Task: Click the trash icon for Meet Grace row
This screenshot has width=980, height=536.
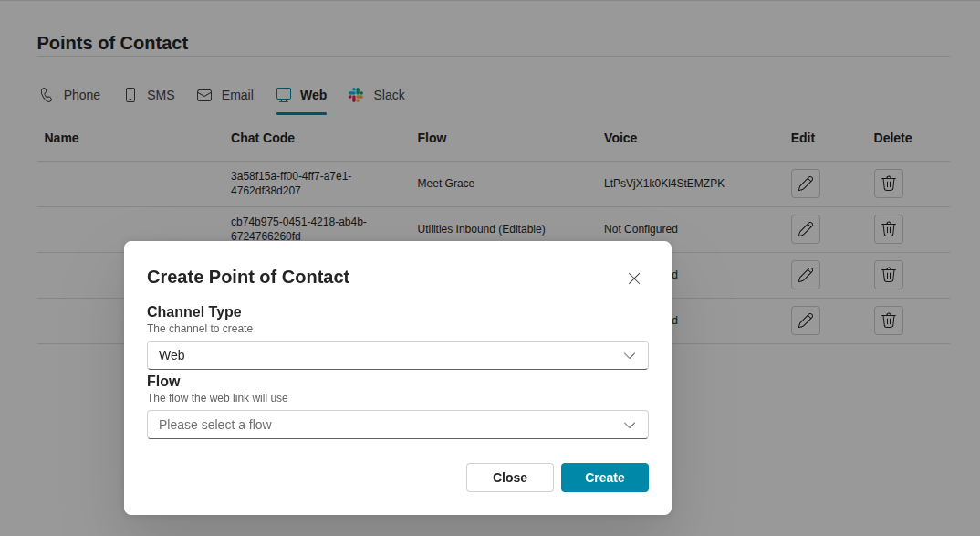Action: tap(888, 183)
